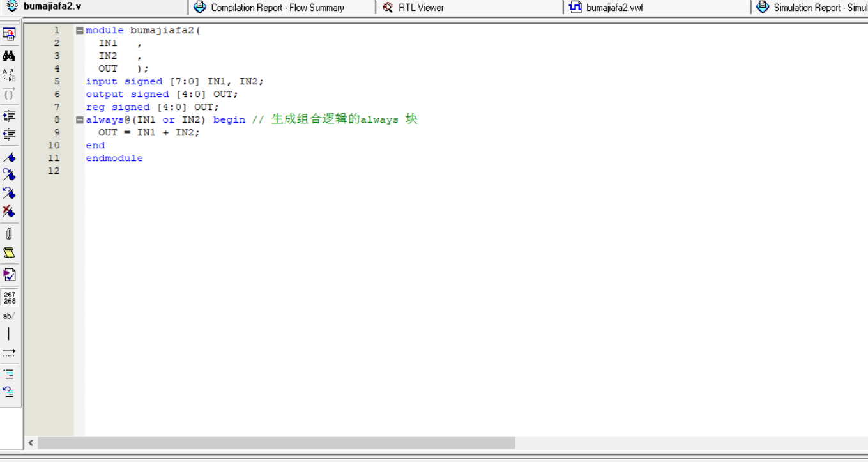Click the scroll left arrow
The image size is (868, 462).
(31, 443)
